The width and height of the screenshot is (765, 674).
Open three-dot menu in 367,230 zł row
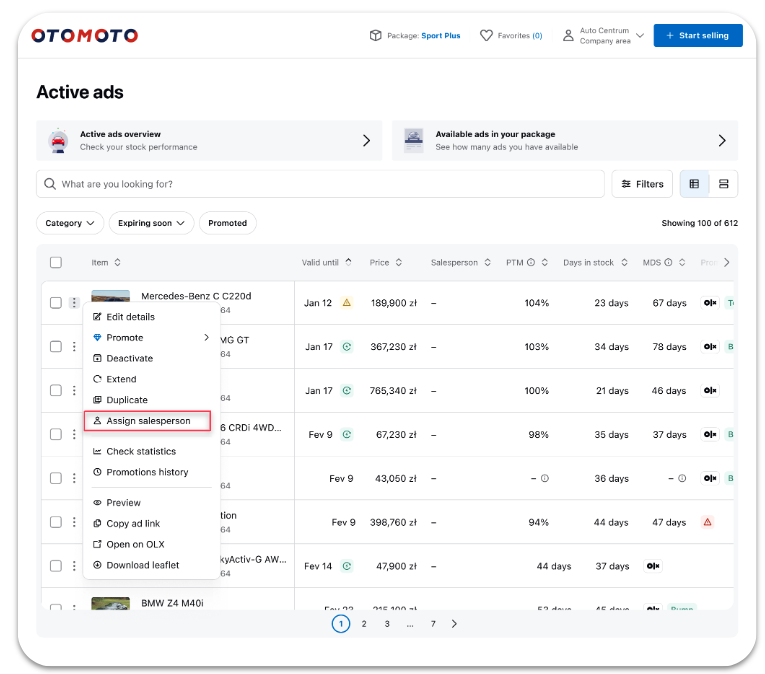(x=74, y=347)
